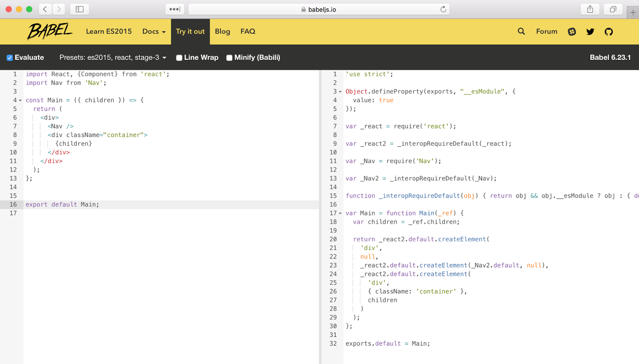639x364 pixels.
Task: Select line number 16 in input gutter
Action: point(13,204)
